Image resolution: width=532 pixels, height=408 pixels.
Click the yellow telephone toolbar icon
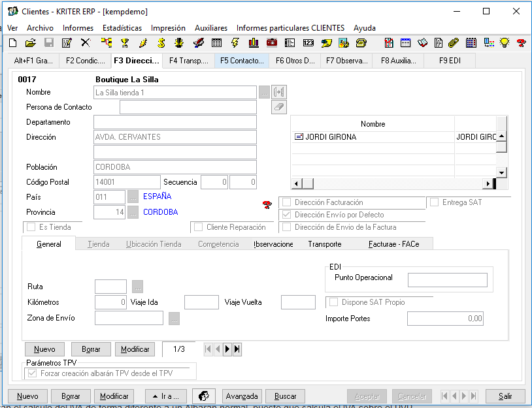pos(361,42)
